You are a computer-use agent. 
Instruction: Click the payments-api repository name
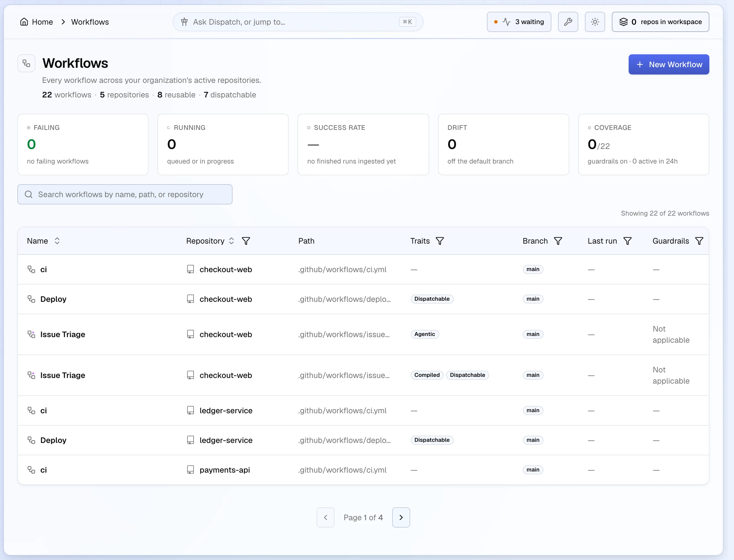(225, 470)
